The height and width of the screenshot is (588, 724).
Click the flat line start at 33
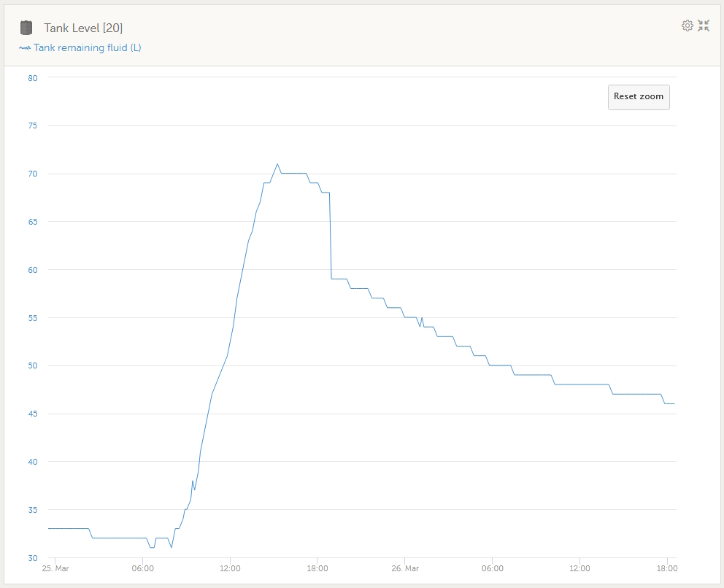[49, 528]
